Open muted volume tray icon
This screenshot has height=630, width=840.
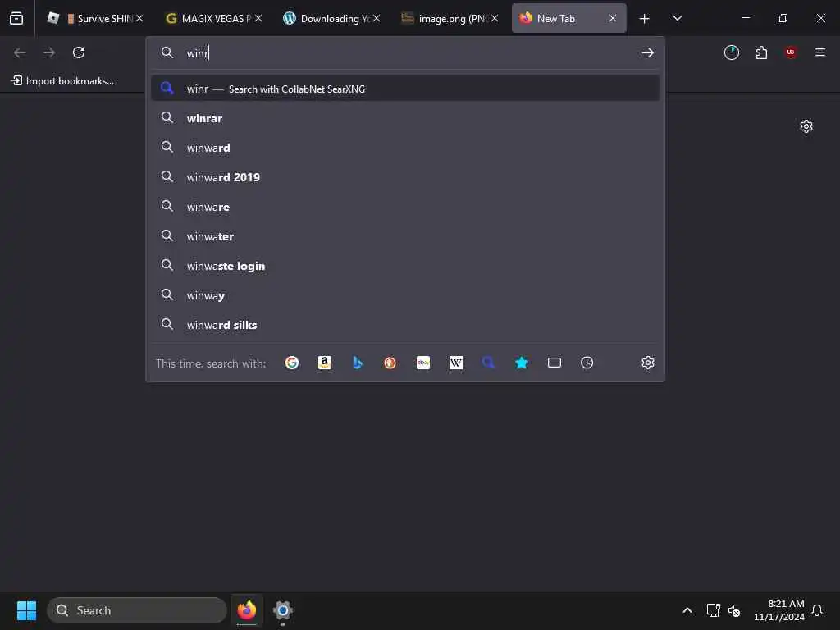tap(734, 610)
